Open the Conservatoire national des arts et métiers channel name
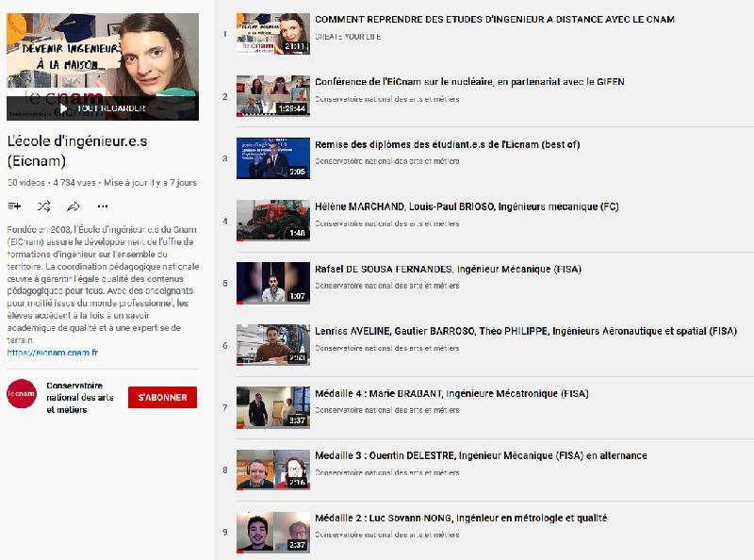Viewport: 754px width, 560px height. [x=80, y=398]
